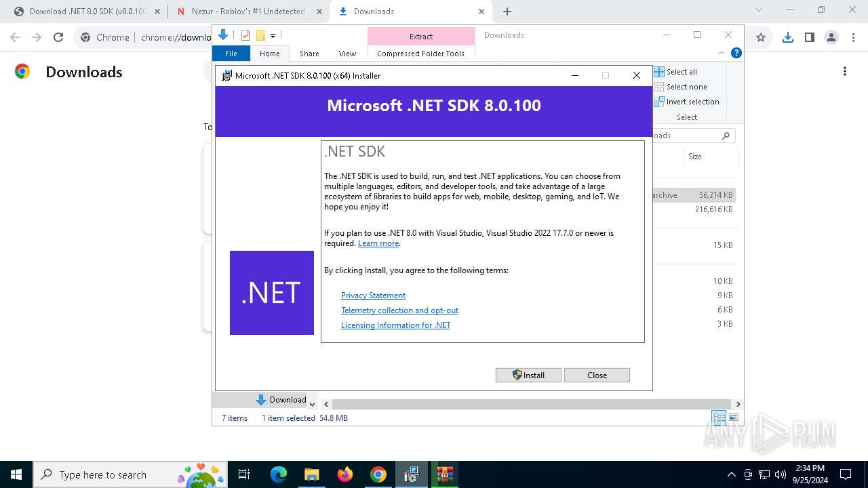Open Telemetry collection and opt-out link
This screenshot has height=488, width=868.
(x=399, y=310)
